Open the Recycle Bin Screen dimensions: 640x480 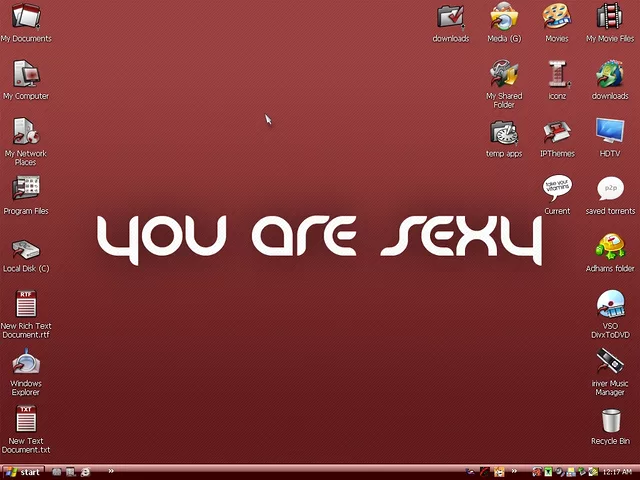(610, 427)
